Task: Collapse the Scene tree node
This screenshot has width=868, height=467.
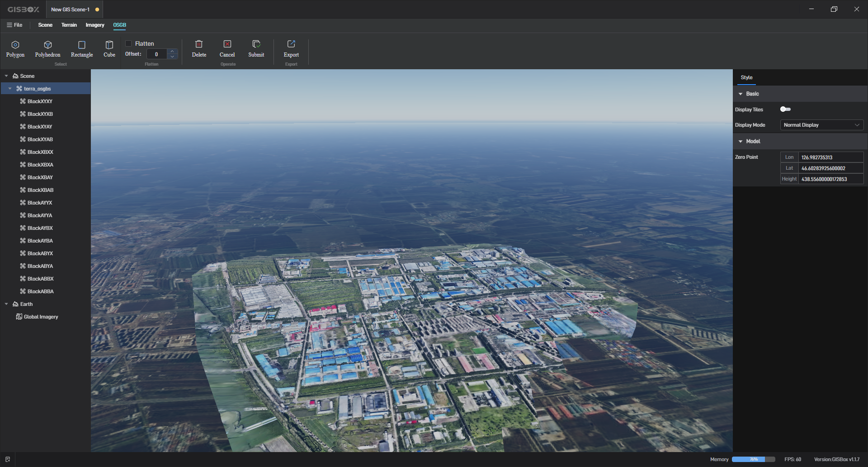Action: click(x=6, y=76)
